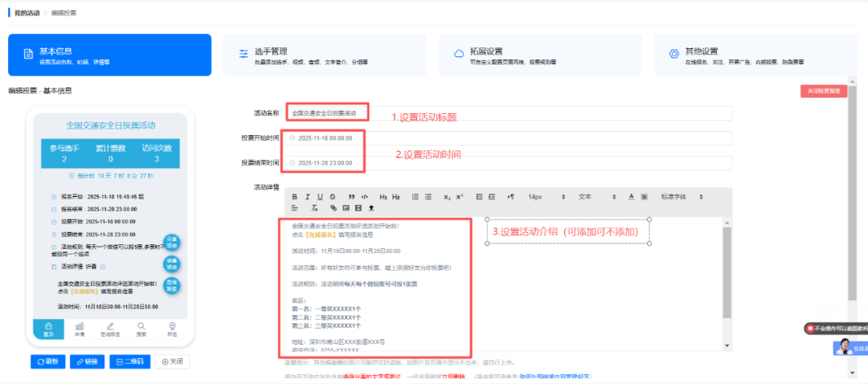Image resolution: width=868 pixels, height=384 pixels.
Task: Toggle bold formatting in the editor toolbar
Action: click(294, 197)
